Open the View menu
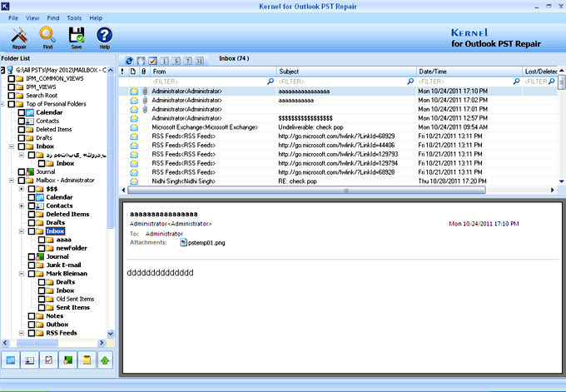 pos(32,18)
